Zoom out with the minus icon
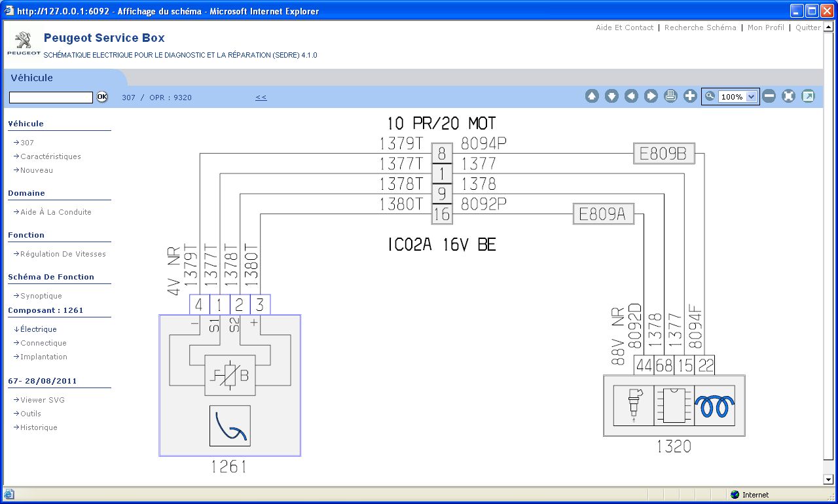838x504 pixels. 769,96
